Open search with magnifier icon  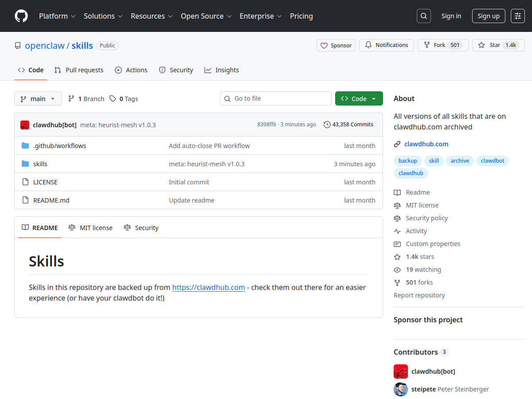(424, 16)
